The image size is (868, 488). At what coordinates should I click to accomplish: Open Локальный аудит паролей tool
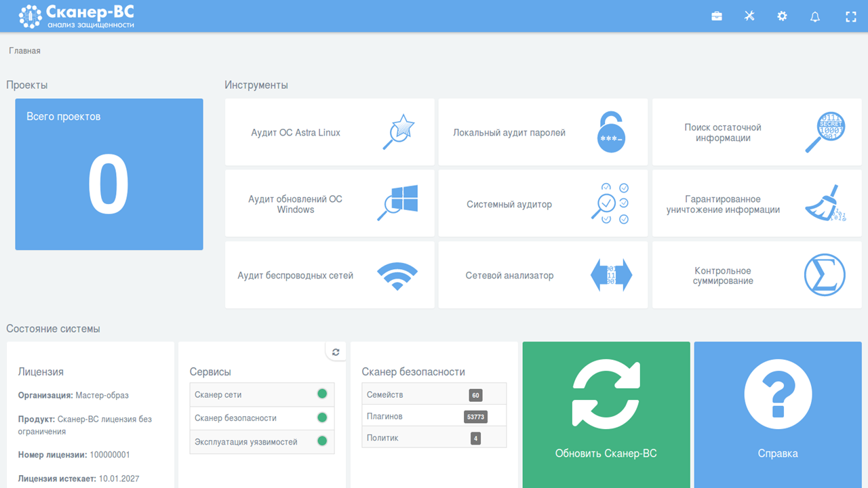click(x=543, y=132)
